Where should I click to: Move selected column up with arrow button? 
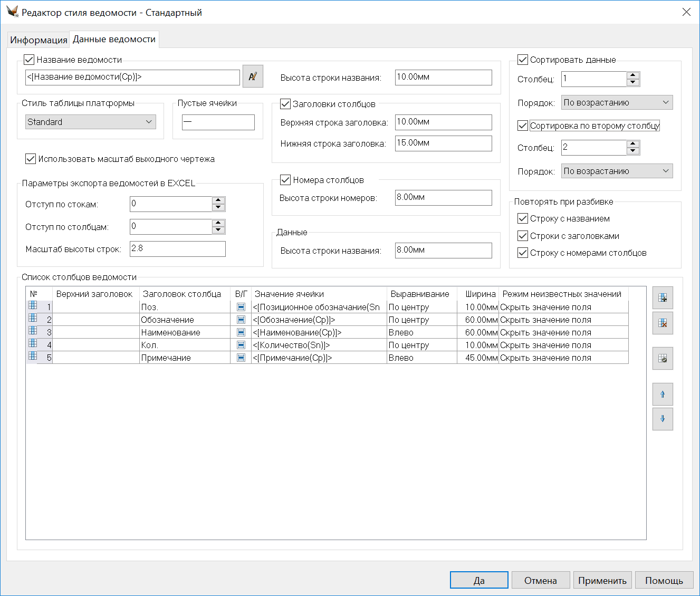tap(663, 394)
